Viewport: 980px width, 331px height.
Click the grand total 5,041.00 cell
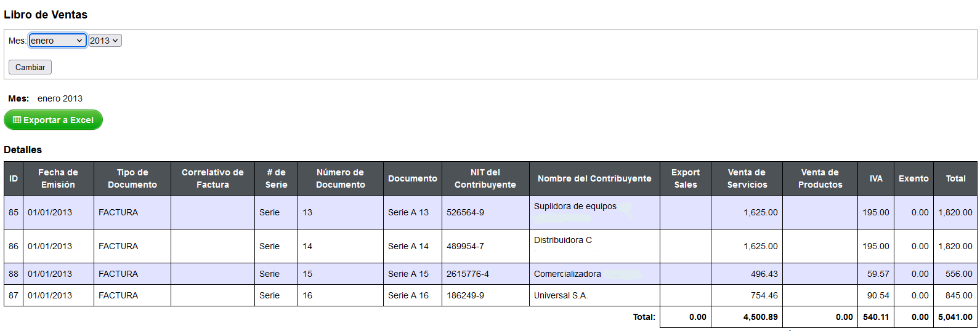tap(955, 317)
